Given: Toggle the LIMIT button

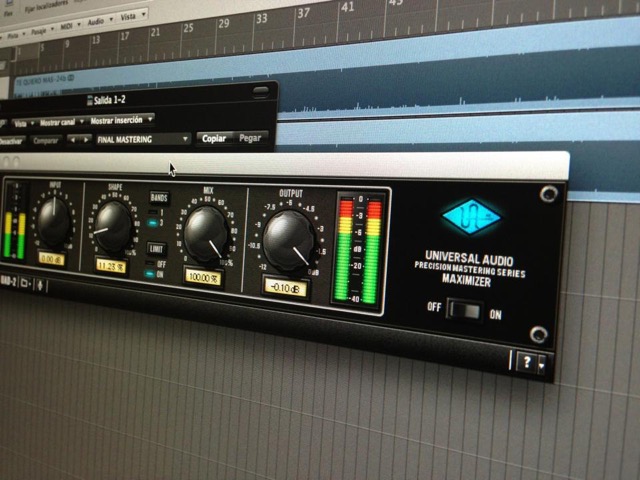Looking at the screenshot, I should click(x=157, y=248).
